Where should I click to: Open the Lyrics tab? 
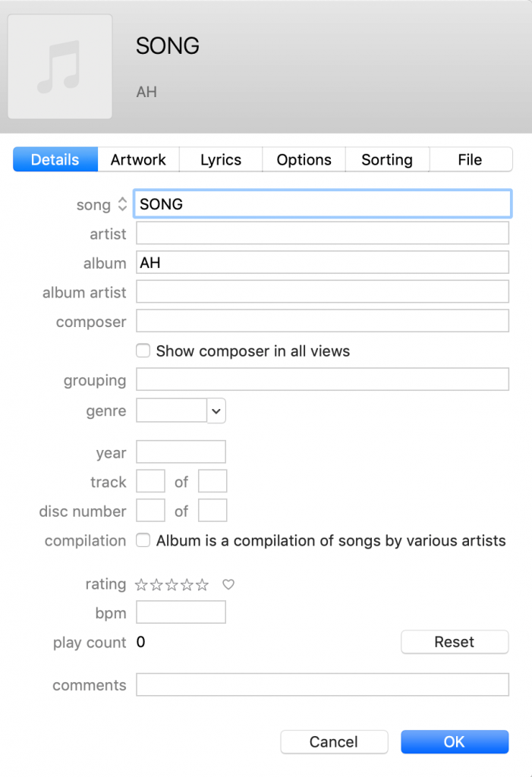220,159
